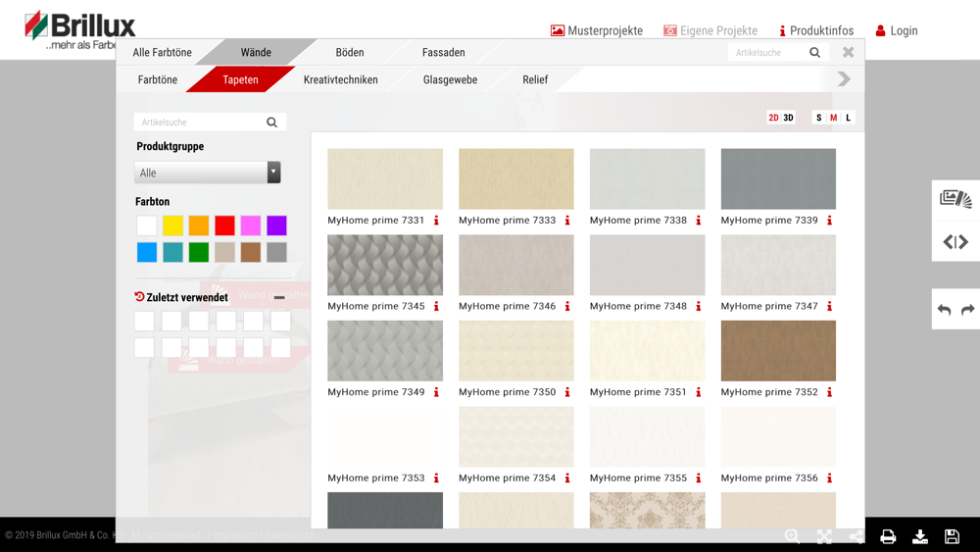Pick the yellow Farbton swatch

[173, 226]
